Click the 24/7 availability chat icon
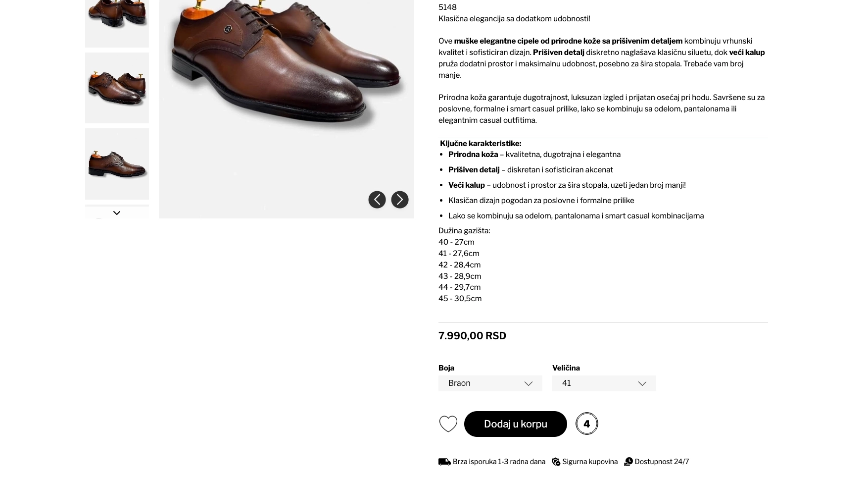The width and height of the screenshot is (868, 477). [x=628, y=462]
